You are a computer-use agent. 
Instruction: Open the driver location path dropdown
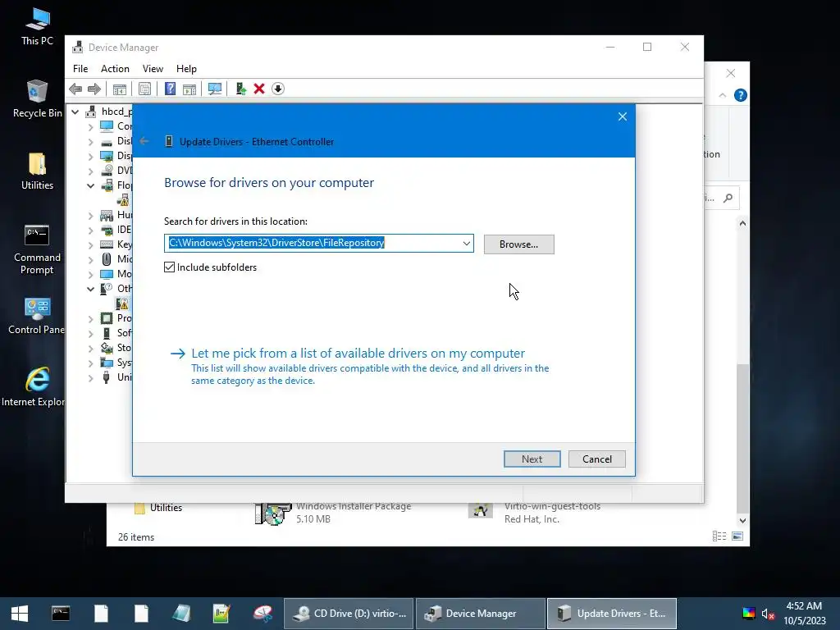click(467, 243)
